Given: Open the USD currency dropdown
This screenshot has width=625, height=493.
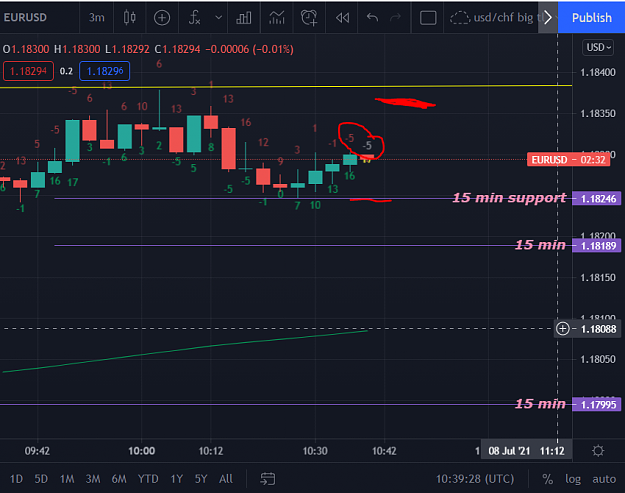Looking at the screenshot, I should click(598, 47).
